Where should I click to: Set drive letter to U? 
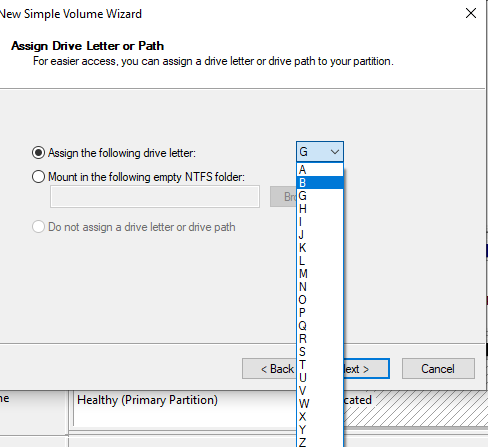320,378
